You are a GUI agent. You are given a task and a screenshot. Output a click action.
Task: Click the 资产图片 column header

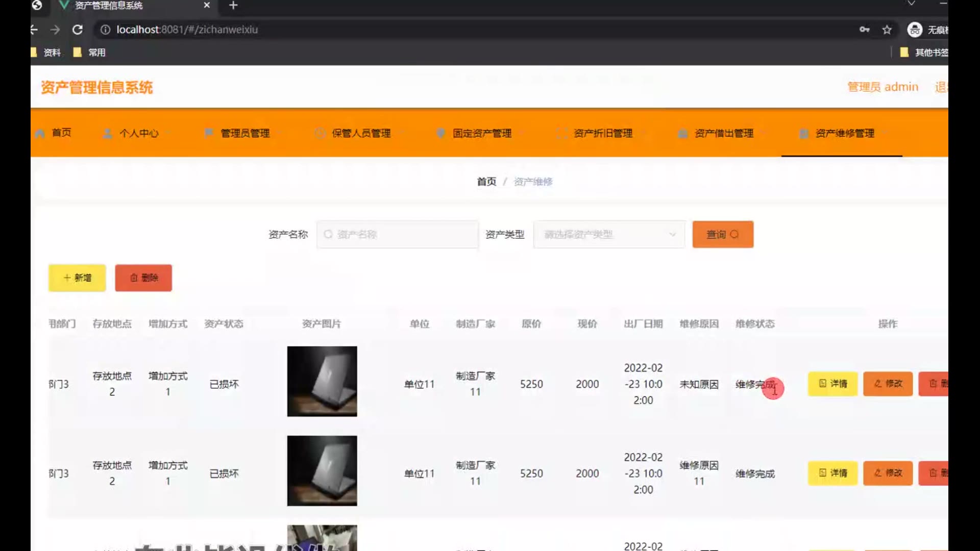point(322,324)
